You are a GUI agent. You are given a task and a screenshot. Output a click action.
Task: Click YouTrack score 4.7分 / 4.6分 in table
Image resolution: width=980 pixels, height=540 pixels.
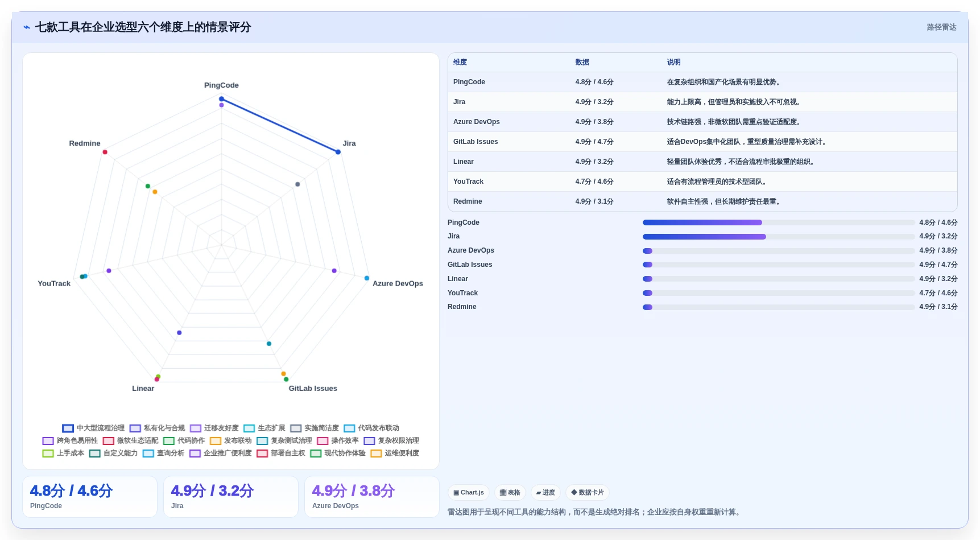[x=594, y=182]
